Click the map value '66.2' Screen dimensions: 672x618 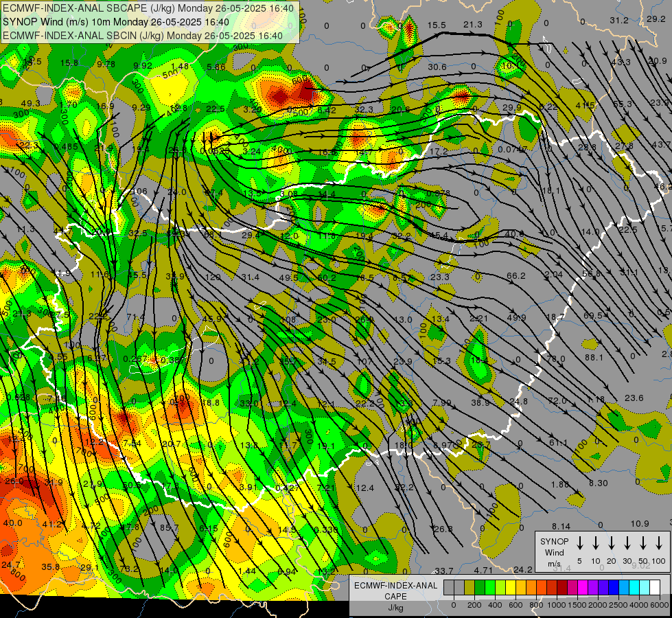(x=516, y=276)
